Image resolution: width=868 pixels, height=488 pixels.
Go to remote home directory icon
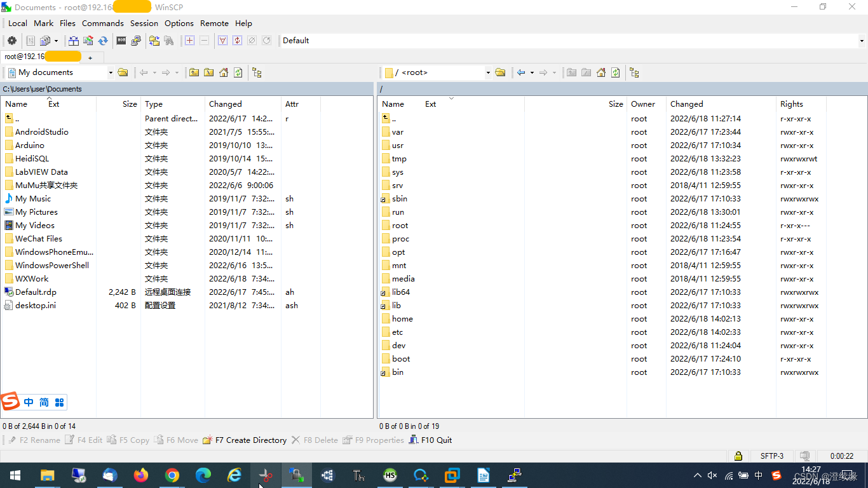(601, 72)
